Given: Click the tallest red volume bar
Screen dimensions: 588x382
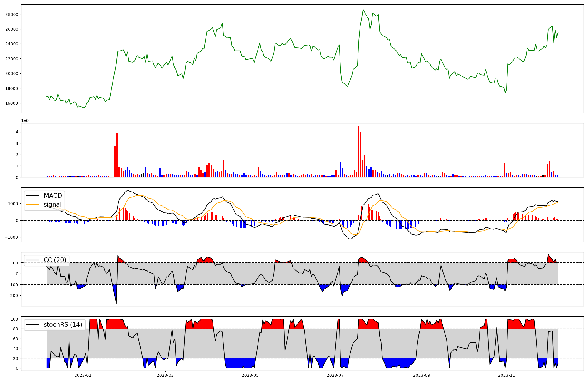Looking at the screenshot, I should coord(359,151).
